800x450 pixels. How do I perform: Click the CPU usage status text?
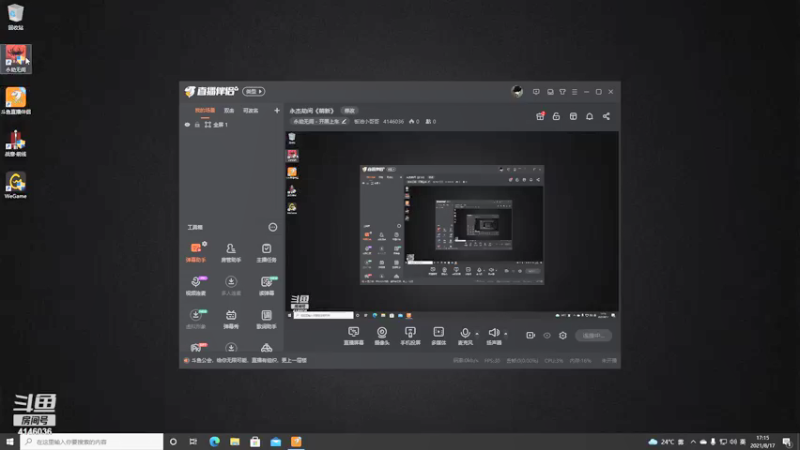(x=554, y=360)
